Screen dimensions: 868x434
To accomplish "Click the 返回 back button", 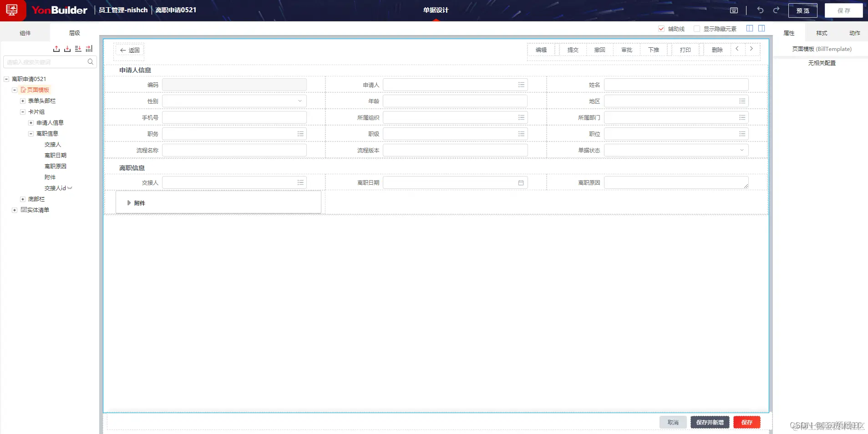I will coord(130,50).
